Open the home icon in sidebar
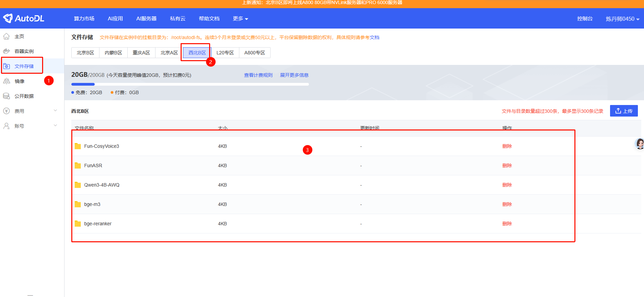 [6, 36]
